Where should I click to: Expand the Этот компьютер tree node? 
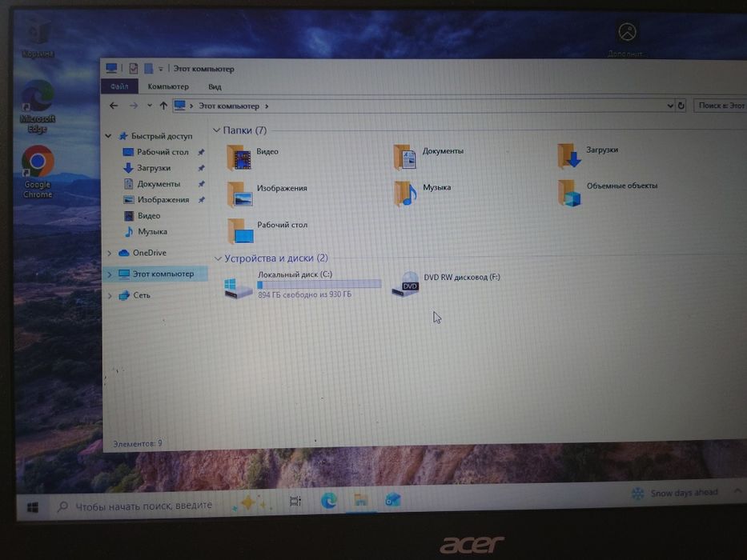110,274
